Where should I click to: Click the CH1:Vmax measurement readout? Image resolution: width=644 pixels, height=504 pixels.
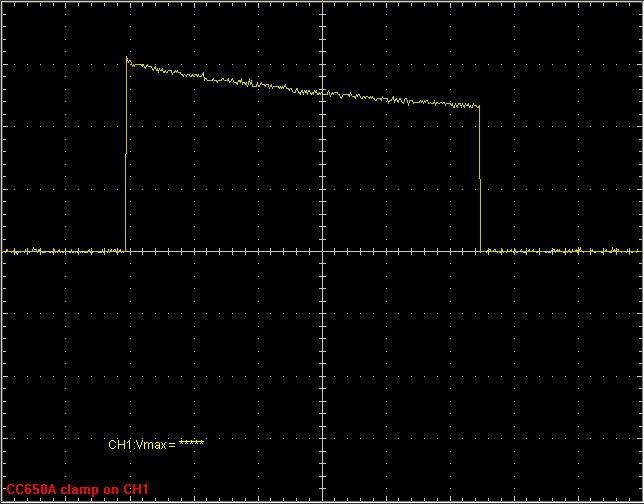tap(155, 443)
